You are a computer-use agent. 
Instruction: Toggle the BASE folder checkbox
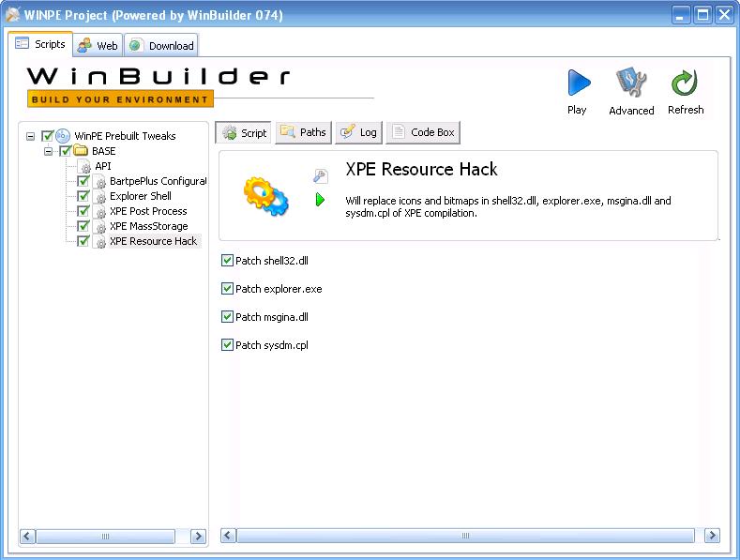65,151
